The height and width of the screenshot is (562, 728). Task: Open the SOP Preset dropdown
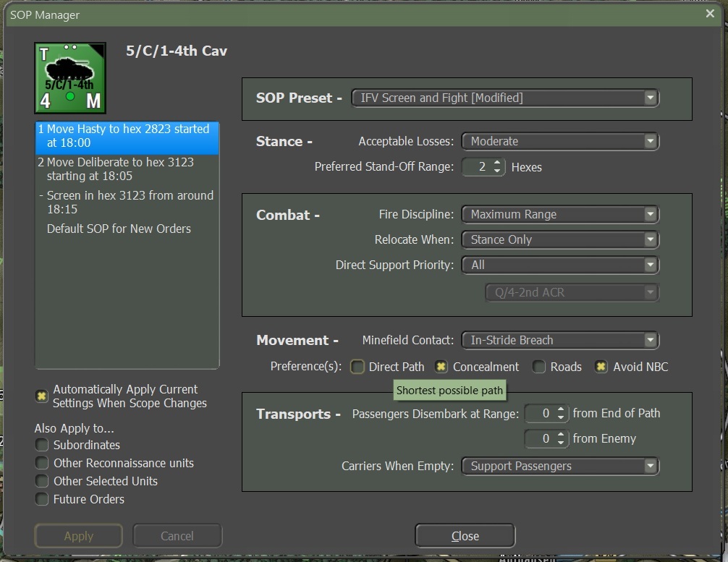pos(505,98)
